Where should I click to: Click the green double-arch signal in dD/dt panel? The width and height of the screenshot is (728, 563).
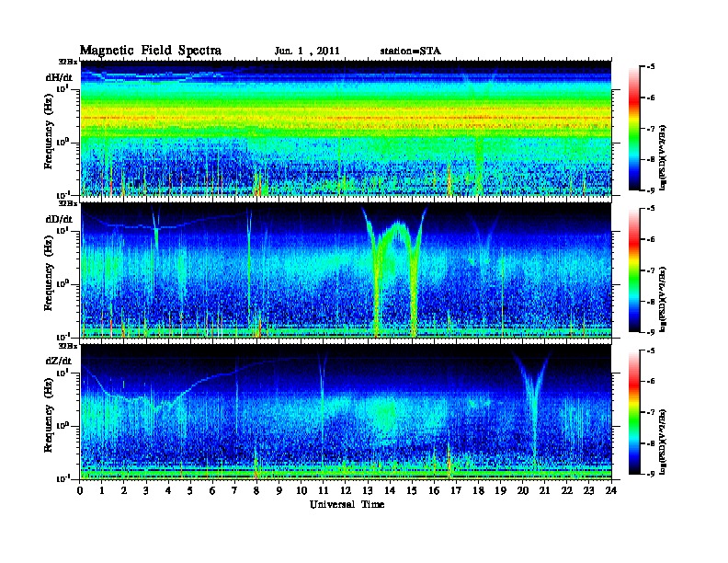(395, 271)
